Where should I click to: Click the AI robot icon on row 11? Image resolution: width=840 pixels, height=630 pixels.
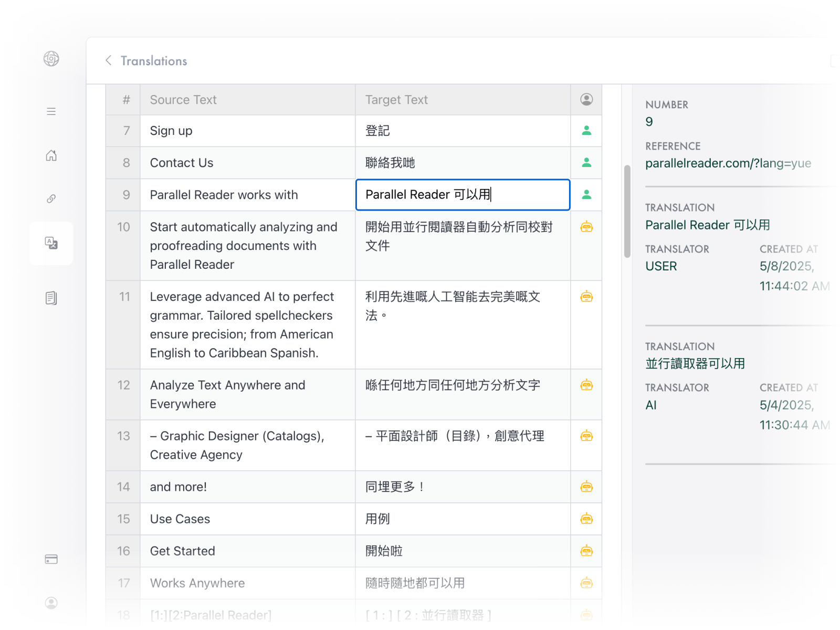[x=586, y=297]
